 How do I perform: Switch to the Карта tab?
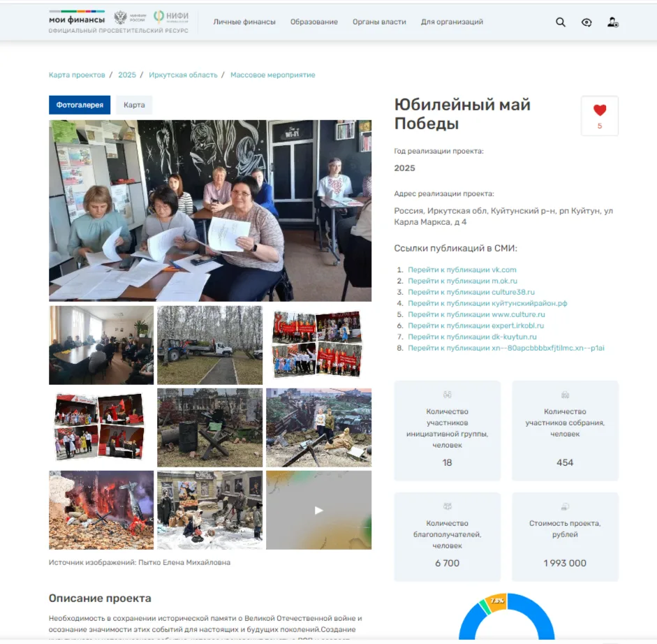(x=134, y=105)
